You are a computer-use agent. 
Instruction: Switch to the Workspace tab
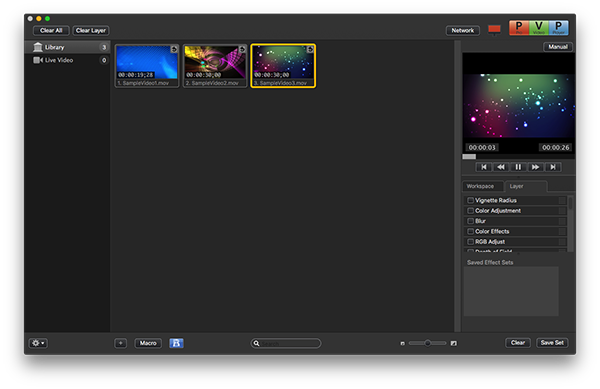482,186
